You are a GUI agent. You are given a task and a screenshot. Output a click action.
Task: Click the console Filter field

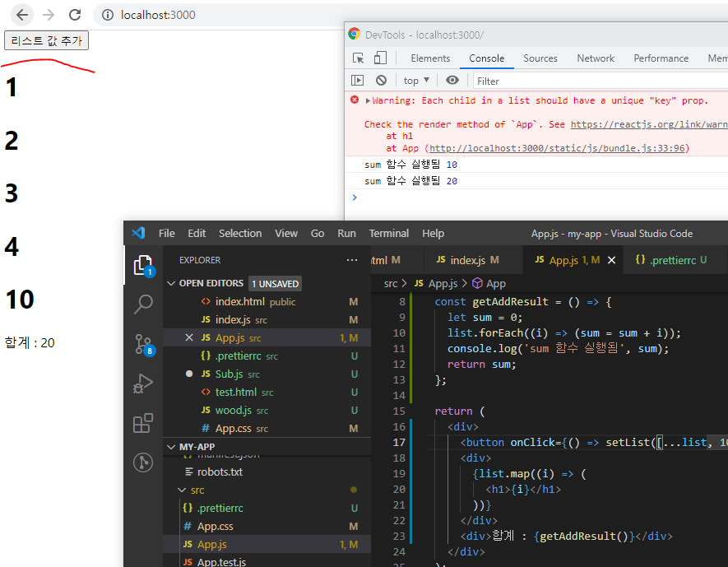600,81
